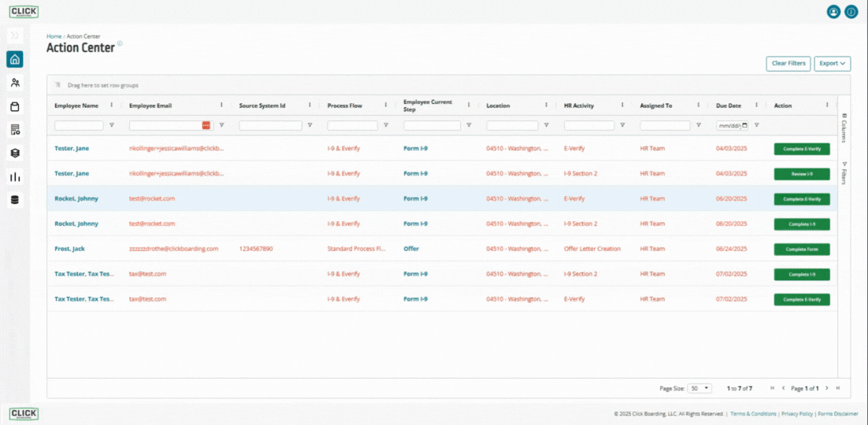Open the database icon in sidebar
This screenshot has height=425, width=868.
(x=15, y=201)
